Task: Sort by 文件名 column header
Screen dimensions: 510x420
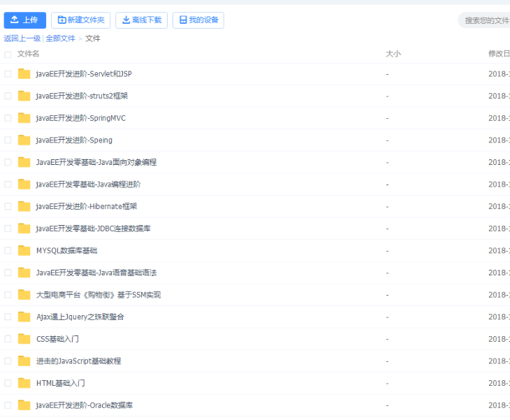Action: [29, 54]
